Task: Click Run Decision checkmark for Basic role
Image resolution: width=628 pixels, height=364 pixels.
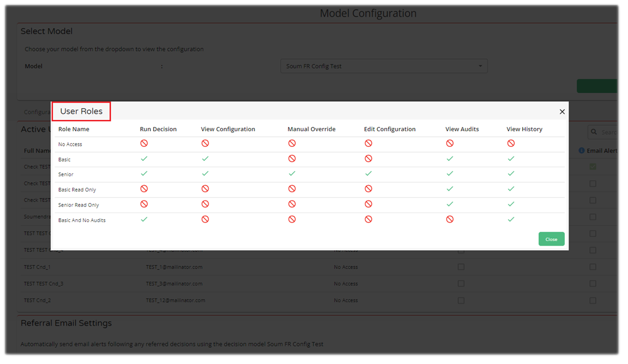Action: (x=144, y=159)
